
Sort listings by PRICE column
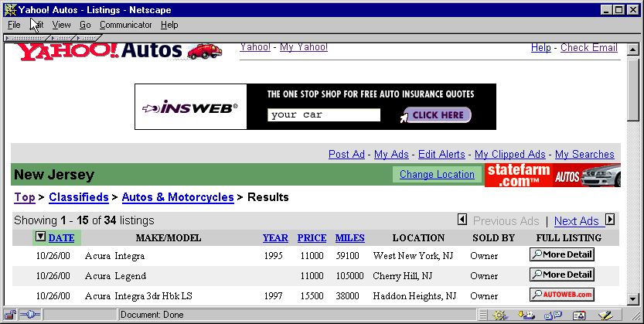click(312, 237)
